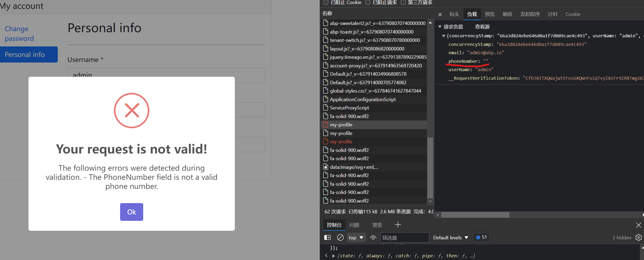Click the 查看源 link
This screenshot has width=644, height=260.
(x=482, y=27)
